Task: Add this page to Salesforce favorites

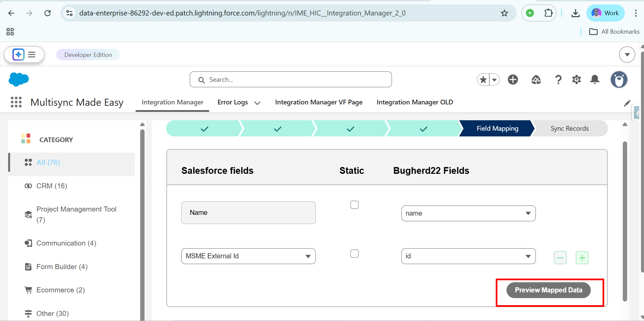Action: [483, 80]
